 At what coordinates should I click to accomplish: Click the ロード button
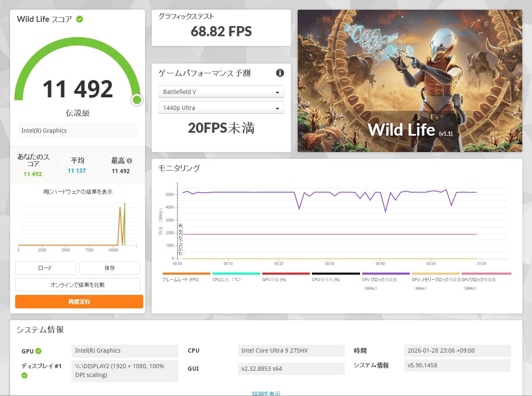tap(46, 268)
